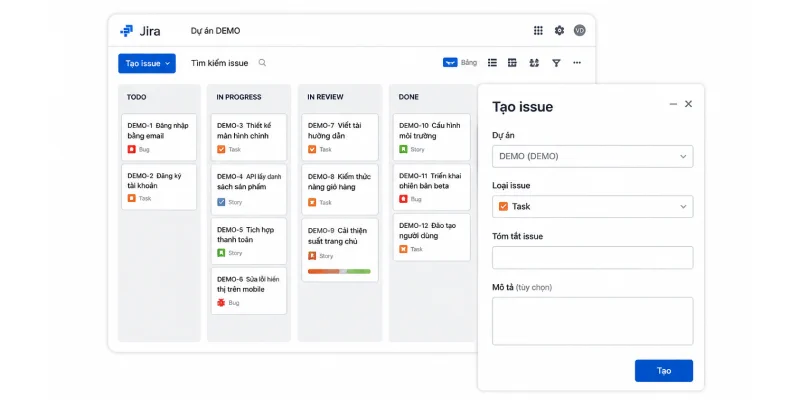Image resolution: width=800 pixels, height=400 pixels.
Task: Click the Loại issue label
Action: tap(511, 186)
